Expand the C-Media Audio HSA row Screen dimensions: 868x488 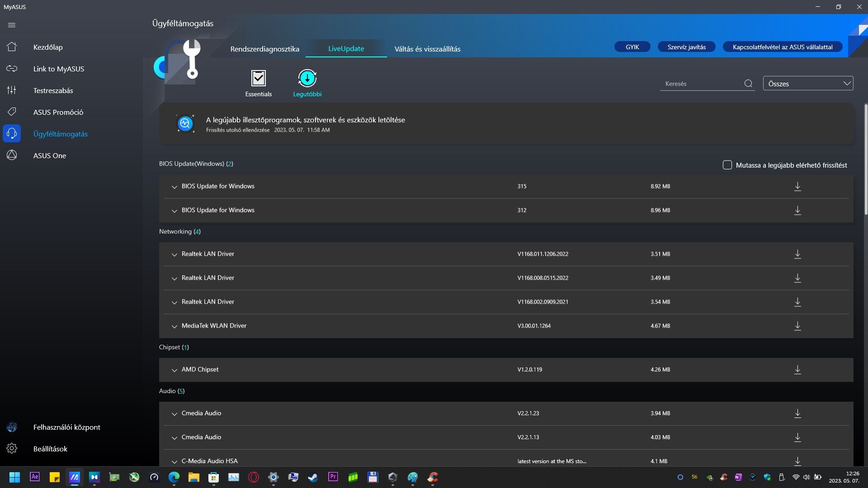point(174,461)
